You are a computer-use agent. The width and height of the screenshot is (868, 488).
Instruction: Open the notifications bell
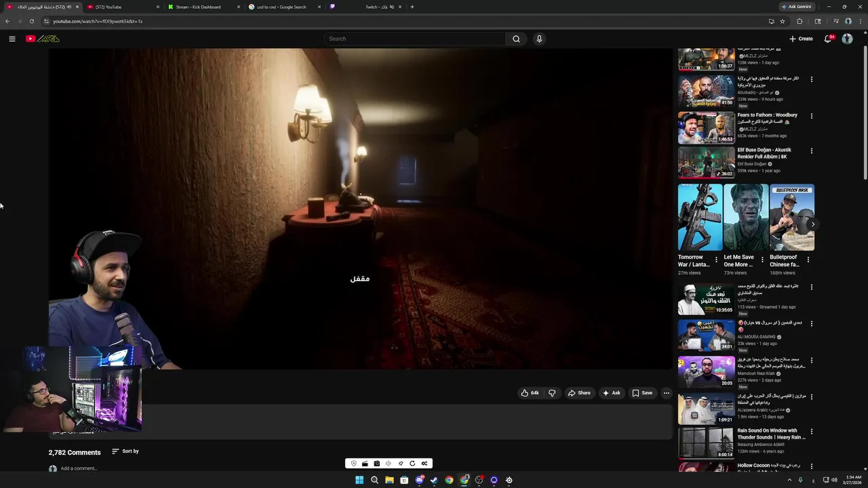click(x=827, y=39)
